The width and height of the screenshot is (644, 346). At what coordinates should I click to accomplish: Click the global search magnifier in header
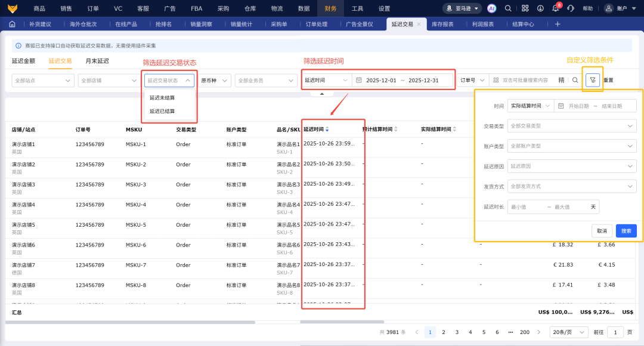coord(508,8)
